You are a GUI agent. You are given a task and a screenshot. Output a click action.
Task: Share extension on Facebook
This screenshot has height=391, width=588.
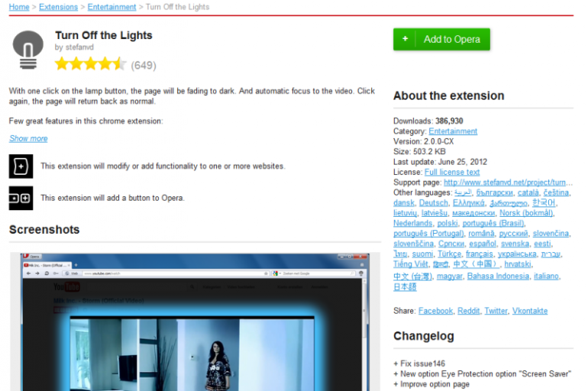pos(435,311)
